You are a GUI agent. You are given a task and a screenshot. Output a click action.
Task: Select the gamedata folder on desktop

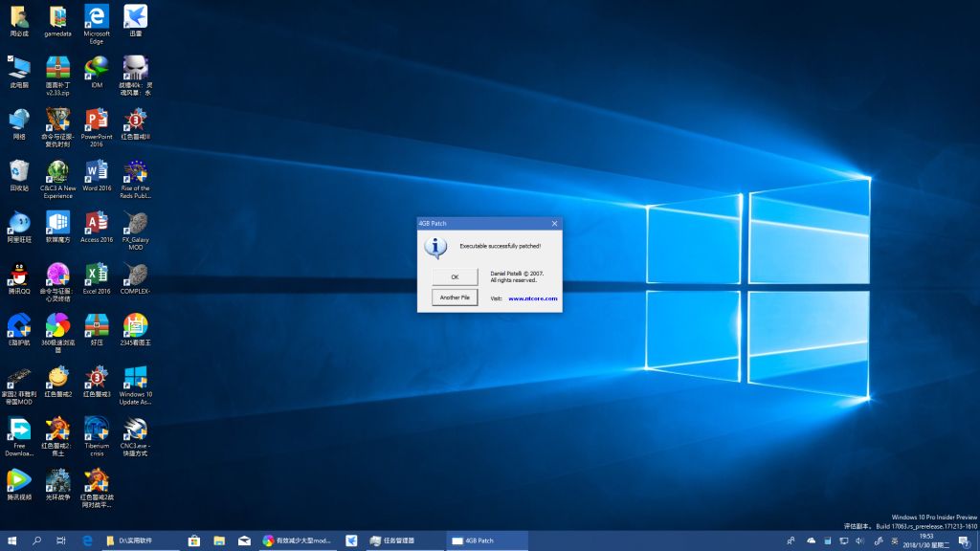pyautogui.click(x=57, y=22)
